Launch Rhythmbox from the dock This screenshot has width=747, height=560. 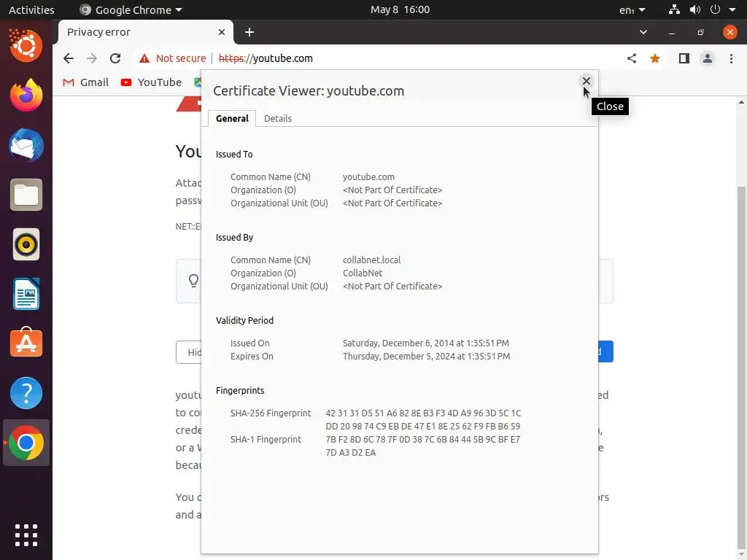coord(26,245)
